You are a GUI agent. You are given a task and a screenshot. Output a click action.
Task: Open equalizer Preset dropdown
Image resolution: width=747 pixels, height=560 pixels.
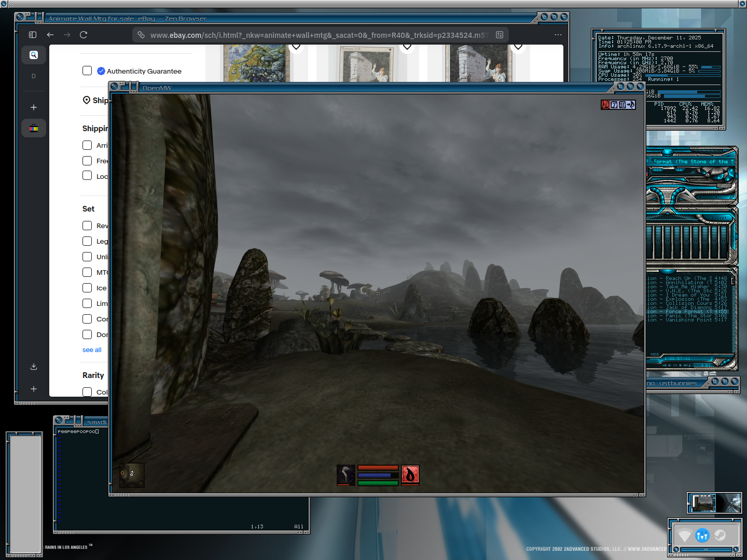tap(719, 218)
